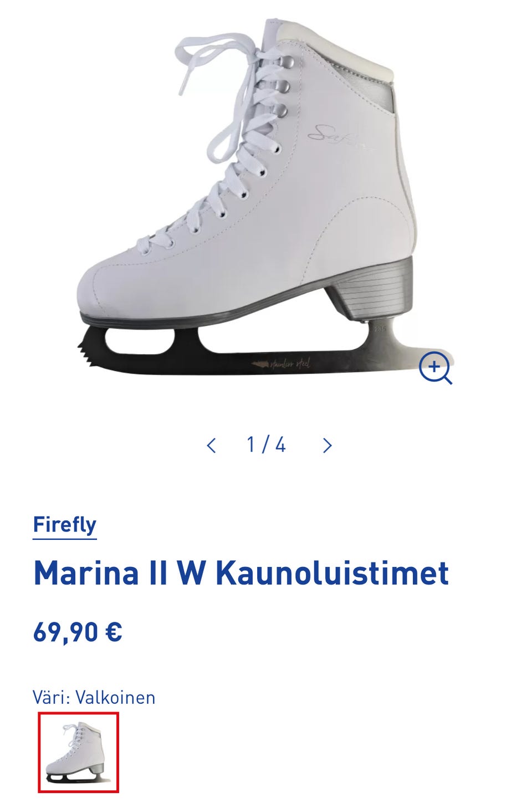Open the Firefly brand page link
The width and height of the screenshot is (532, 808).
[x=65, y=525]
